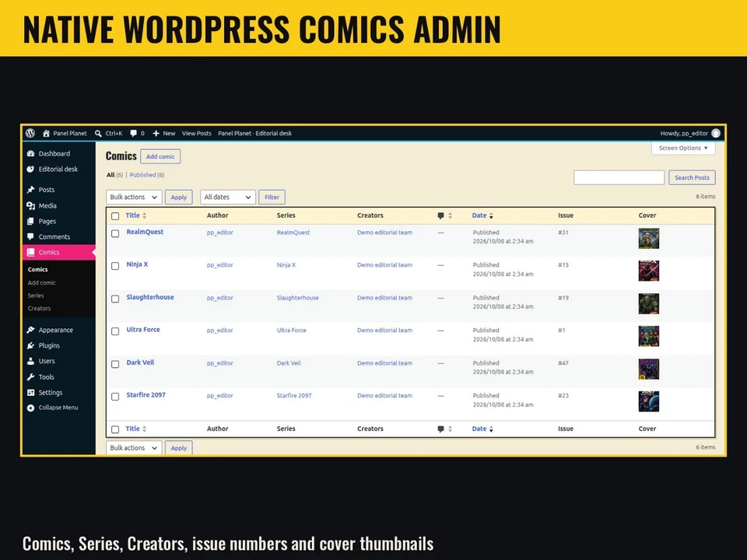Image resolution: width=747 pixels, height=560 pixels.
Task: Click the Media sidebar icon
Action: pos(31,205)
